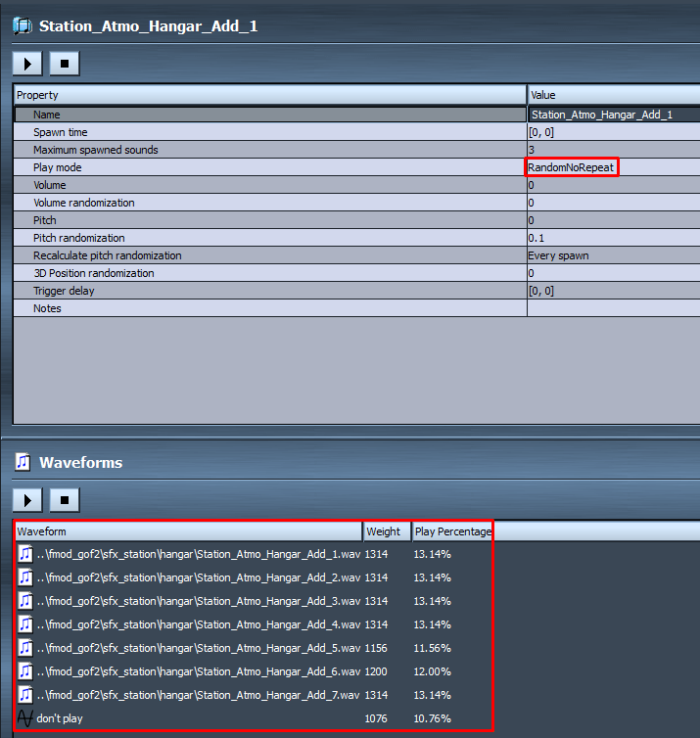Click the Station_Atmo_Hangar_Add_7.wav file icon

25,695
